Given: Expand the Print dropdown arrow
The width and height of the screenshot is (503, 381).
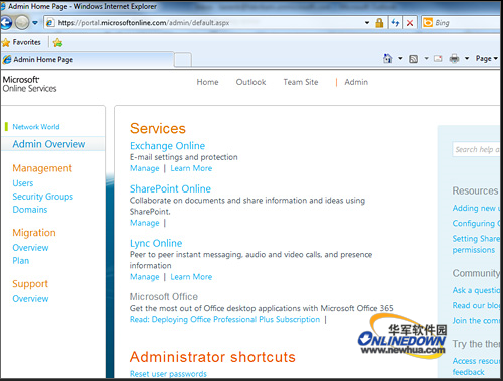Looking at the screenshot, I should 467,59.
